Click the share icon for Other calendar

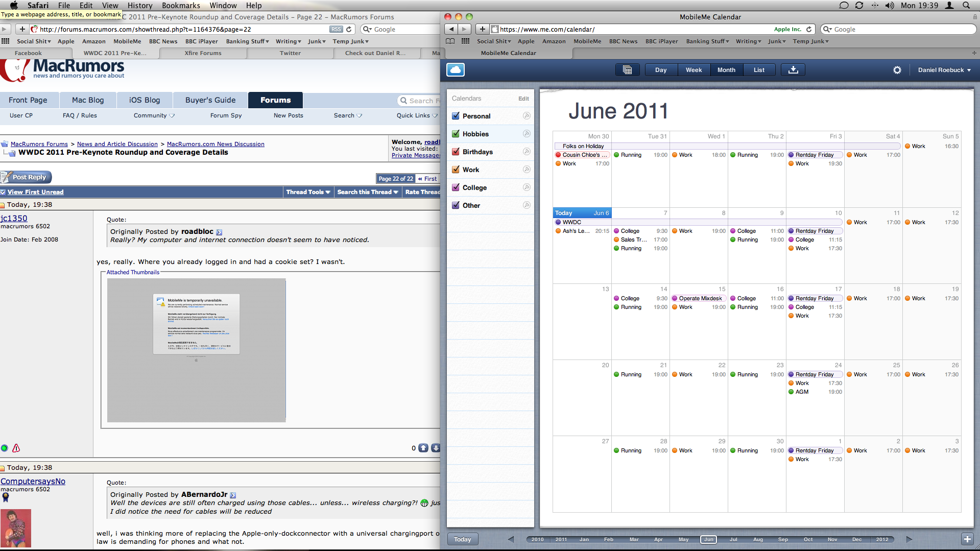[527, 205]
